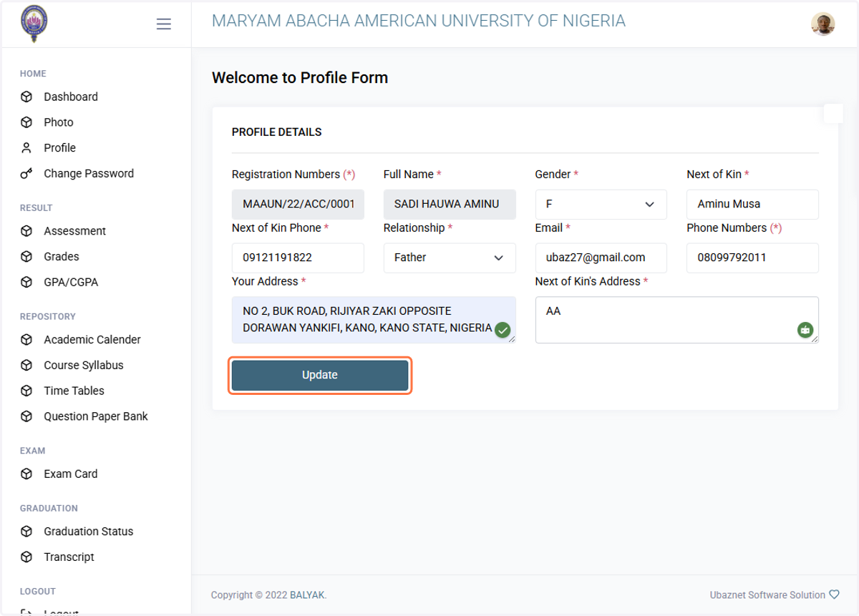Open Question Paper Bank
859x616 pixels.
tap(96, 416)
